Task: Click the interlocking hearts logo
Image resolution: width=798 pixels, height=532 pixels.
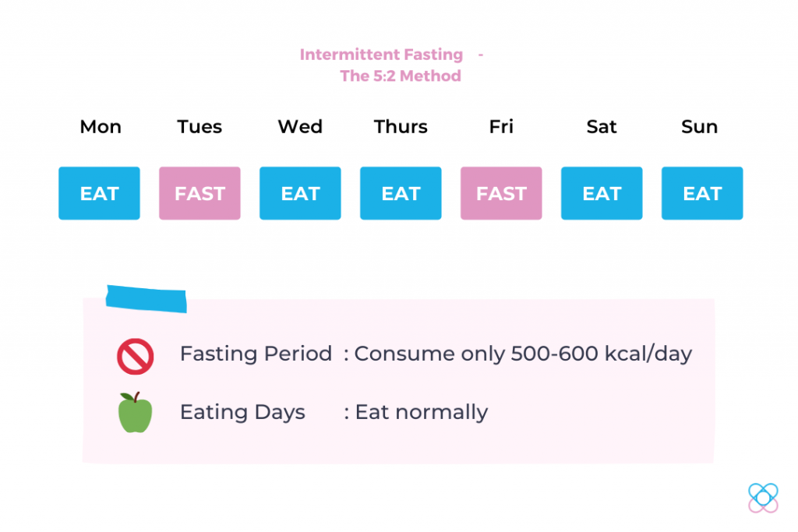Action: (x=763, y=498)
